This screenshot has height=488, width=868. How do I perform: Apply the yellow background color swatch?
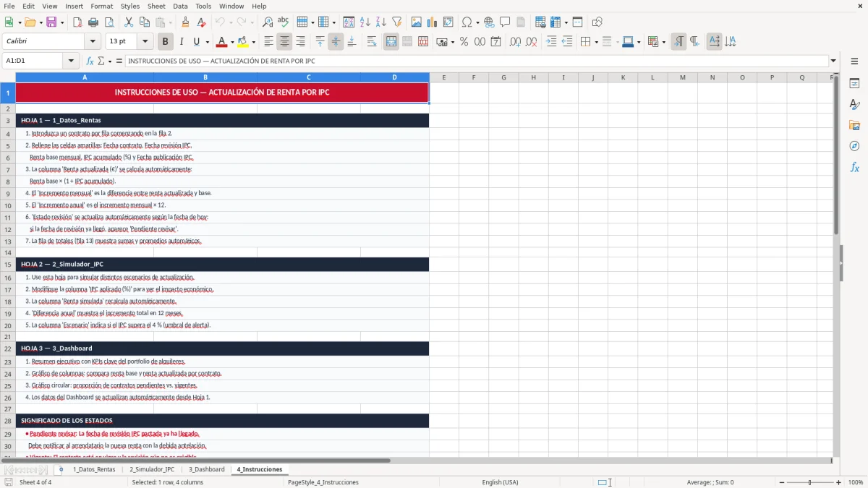[x=243, y=42]
